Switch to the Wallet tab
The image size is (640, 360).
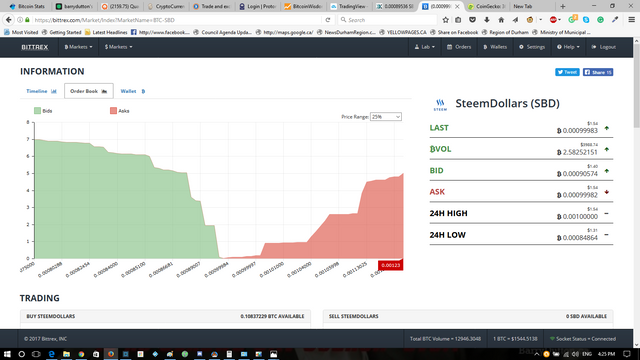(x=133, y=91)
